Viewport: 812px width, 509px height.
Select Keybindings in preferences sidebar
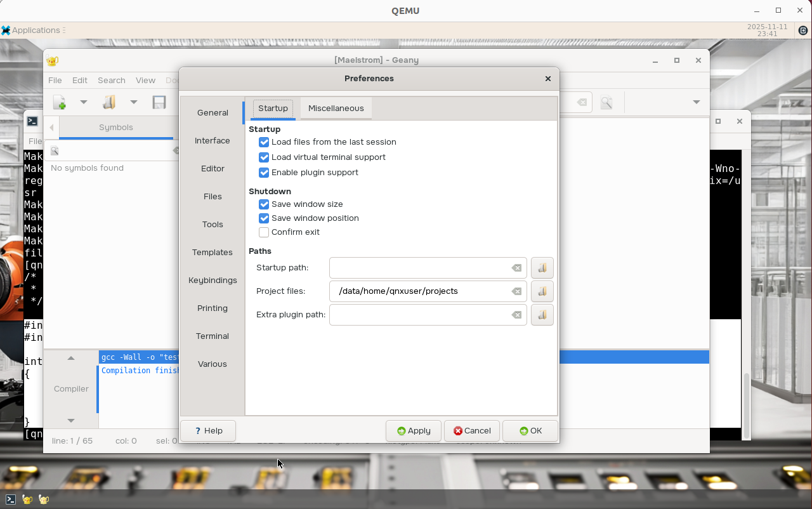213,281
